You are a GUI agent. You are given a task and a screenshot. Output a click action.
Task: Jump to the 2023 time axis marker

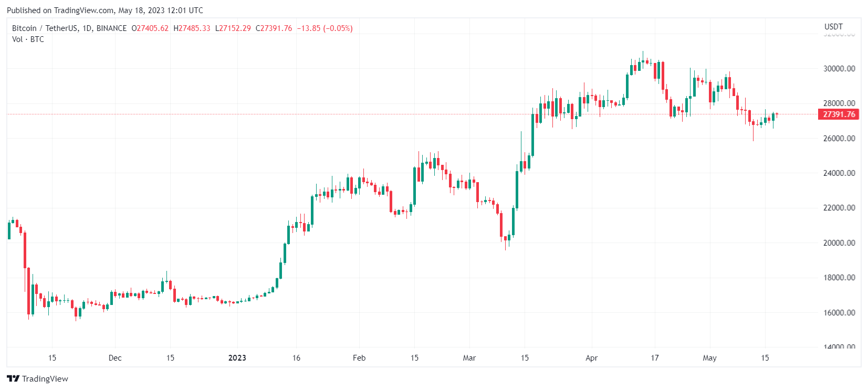(237, 358)
